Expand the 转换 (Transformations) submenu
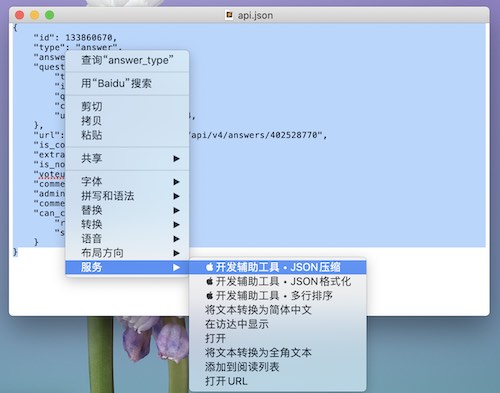Screen dimensions: 500x393 click(x=127, y=225)
